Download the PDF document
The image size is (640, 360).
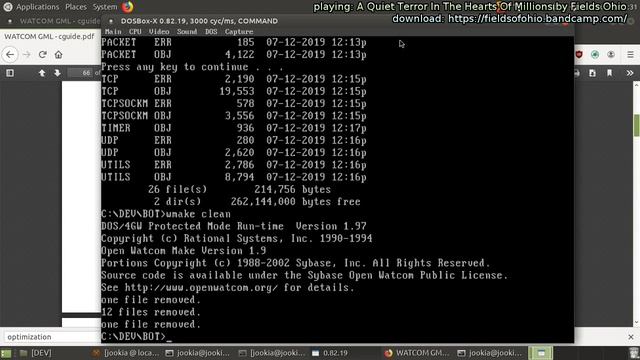point(592,73)
